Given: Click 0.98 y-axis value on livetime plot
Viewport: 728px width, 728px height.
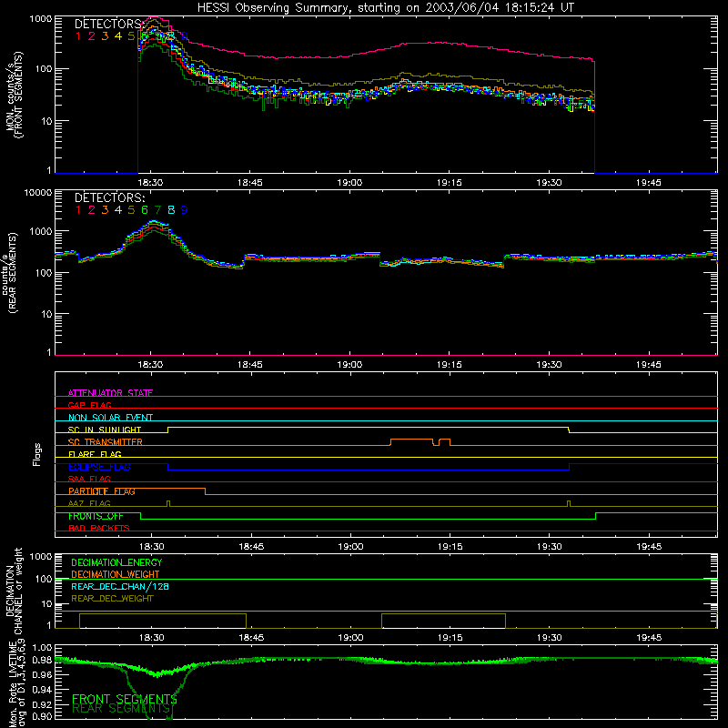Looking at the screenshot, I should click(x=42, y=661).
